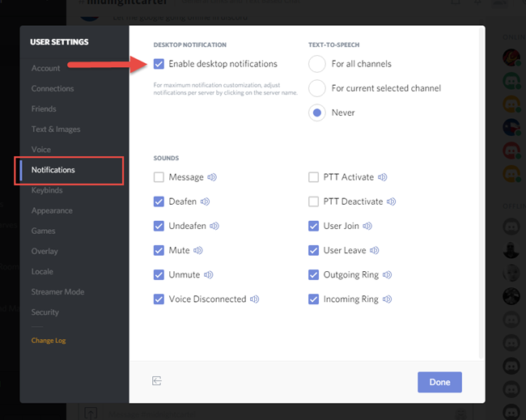The image size is (526, 420).
Task: Preview the PTT Activate sound icon
Action: pos(383,177)
